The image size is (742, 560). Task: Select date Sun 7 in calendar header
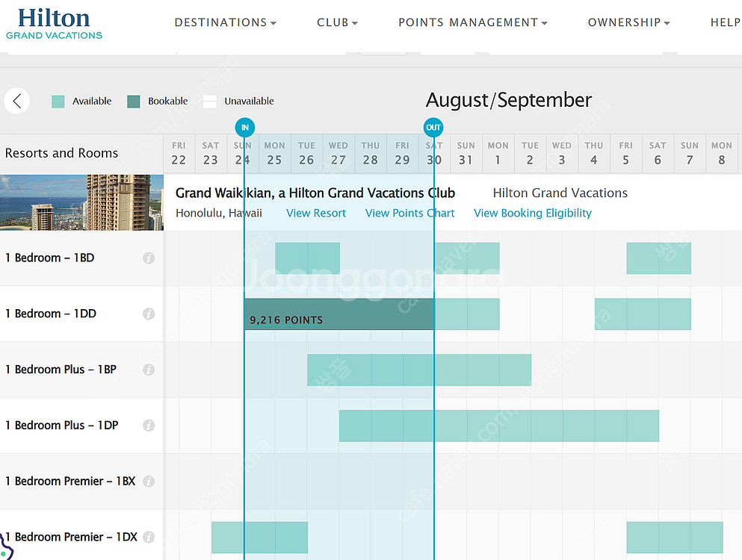[x=690, y=153]
